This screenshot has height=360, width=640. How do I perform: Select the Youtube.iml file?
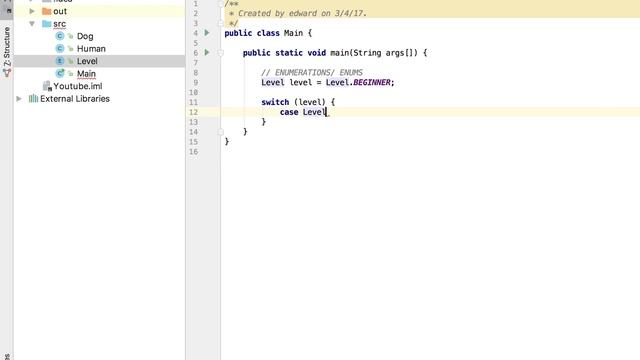pos(78,86)
